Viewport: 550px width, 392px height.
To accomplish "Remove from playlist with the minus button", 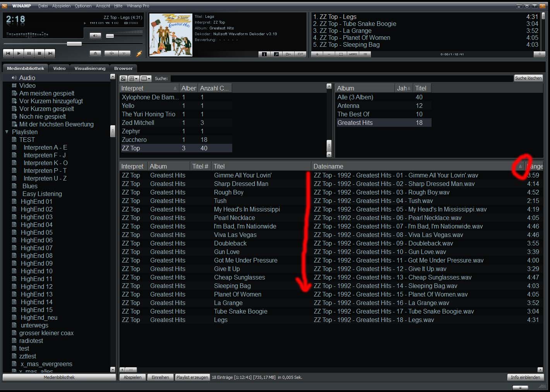I will [x=329, y=54].
